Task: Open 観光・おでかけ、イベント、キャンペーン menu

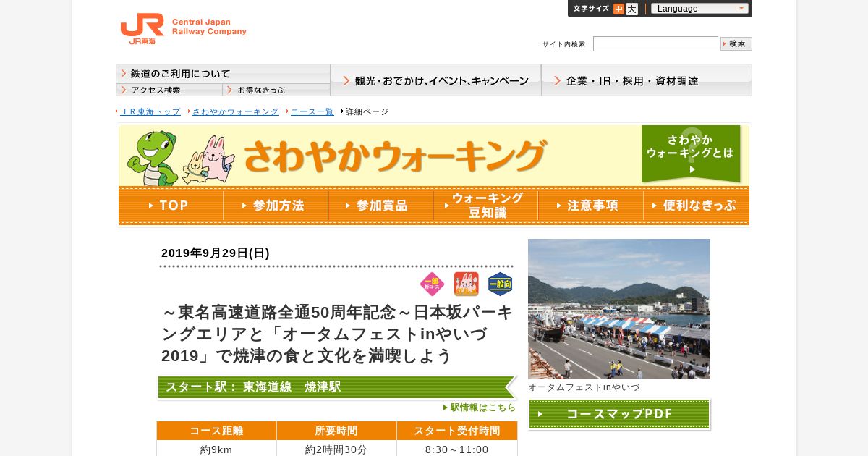Action: 435,80
